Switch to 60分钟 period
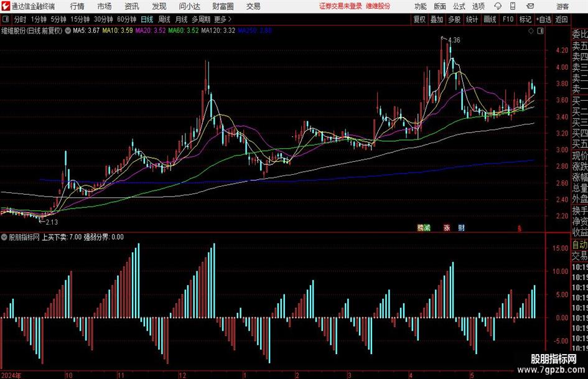 [127, 19]
